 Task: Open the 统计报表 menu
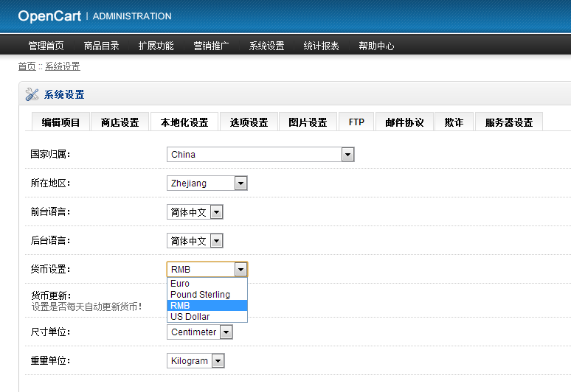[321, 46]
